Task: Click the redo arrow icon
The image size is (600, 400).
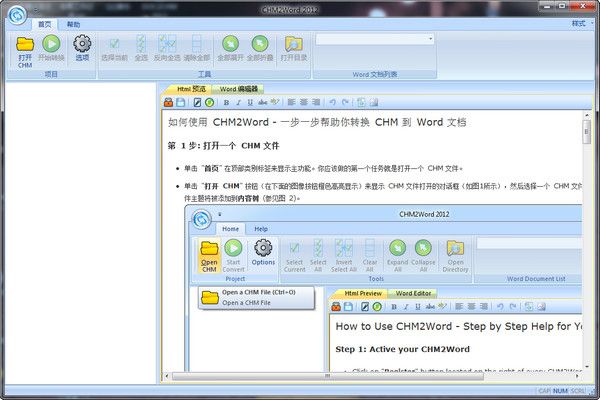Action: [x=345, y=102]
